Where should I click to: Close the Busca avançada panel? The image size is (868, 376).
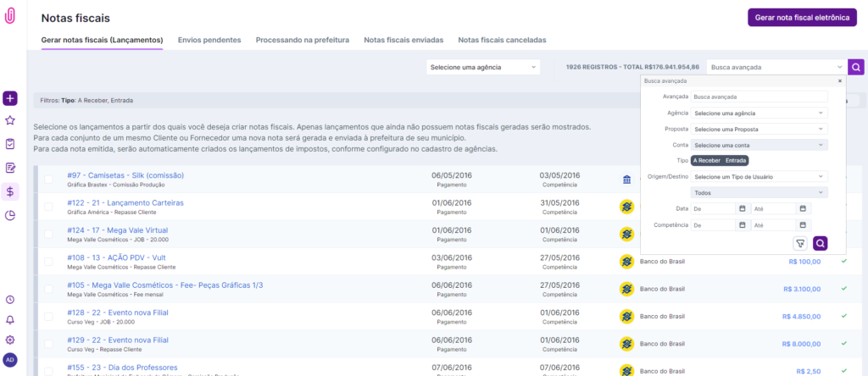click(840, 80)
